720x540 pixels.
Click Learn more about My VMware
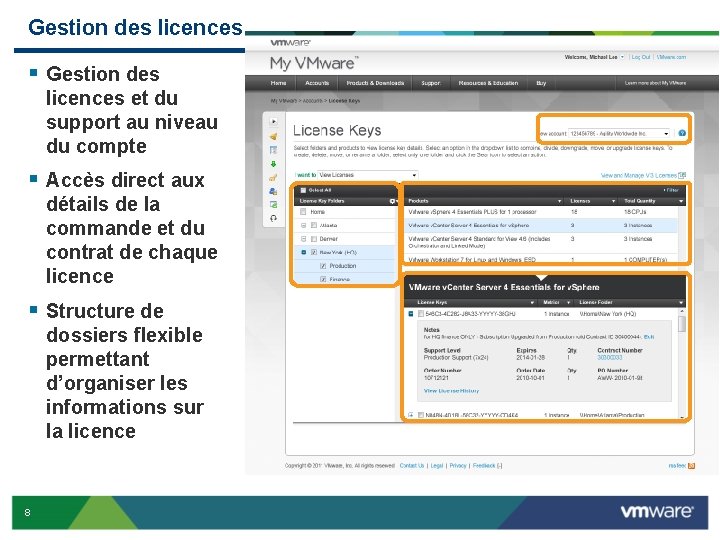[655, 83]
